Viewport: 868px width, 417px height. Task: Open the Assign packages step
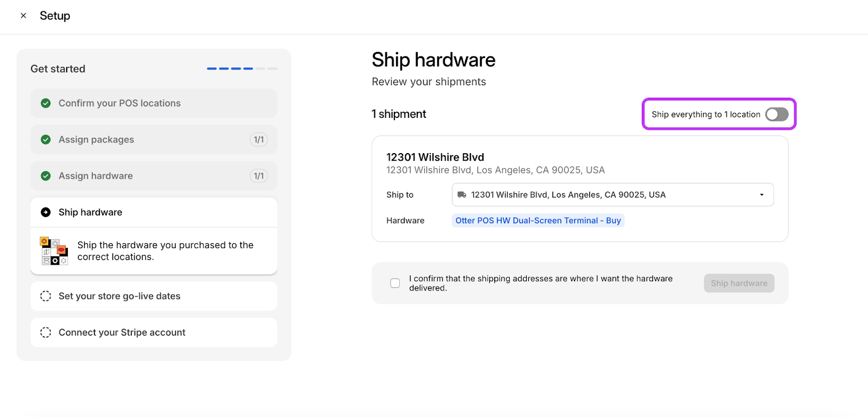pyautogui.click(x=97, y=140)
